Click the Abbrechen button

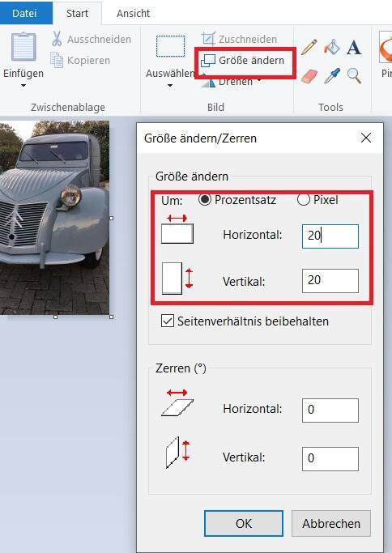pyautogui.click(x=331, y=523)
